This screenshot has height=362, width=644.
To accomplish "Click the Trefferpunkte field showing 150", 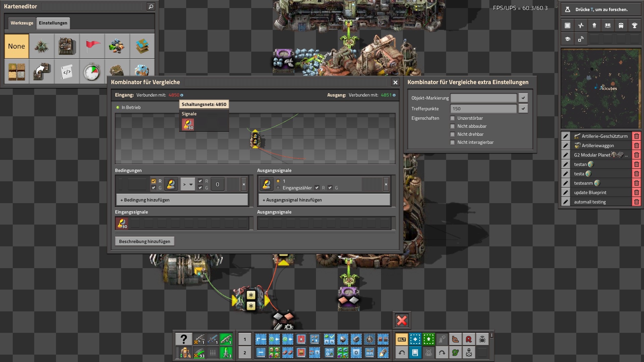I will point(483,109).
